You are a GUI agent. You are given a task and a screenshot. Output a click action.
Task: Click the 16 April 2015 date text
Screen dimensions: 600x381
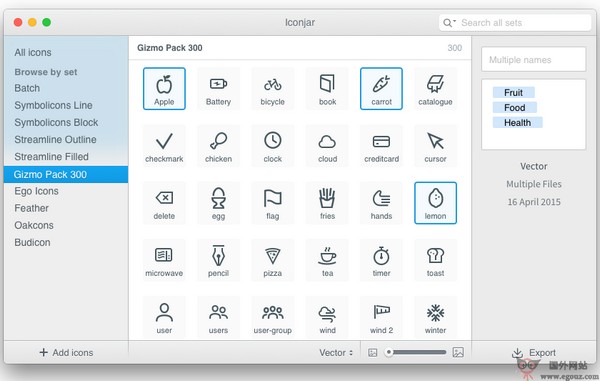[x=534, y=202]
